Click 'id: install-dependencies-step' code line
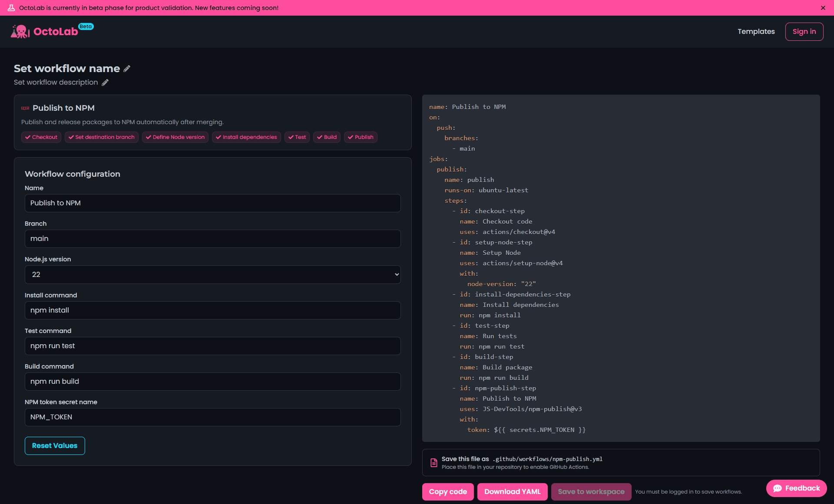Viewport: 834px width, 504px height. [x=515, y=294]
